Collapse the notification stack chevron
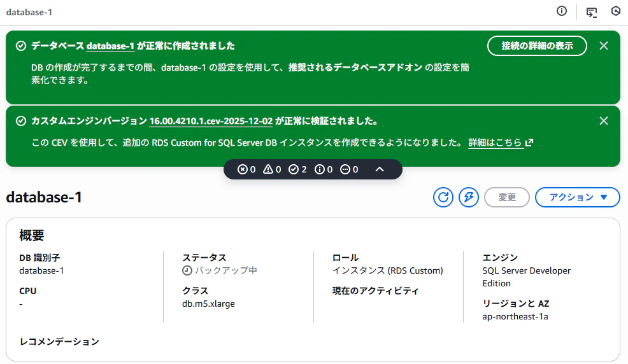Image resolution: width=628 pixels, height=364 pixels. (x=380, y=170)
